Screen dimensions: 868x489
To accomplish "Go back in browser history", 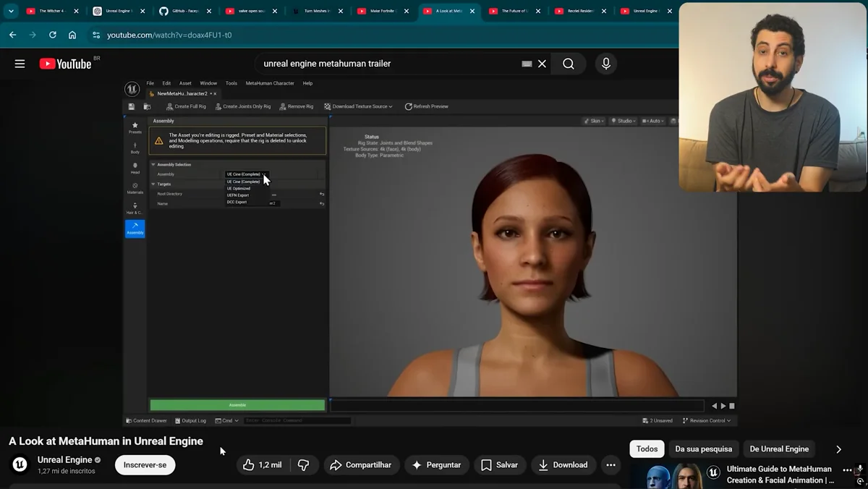I will pyautogui.click(x=12, y=35).
